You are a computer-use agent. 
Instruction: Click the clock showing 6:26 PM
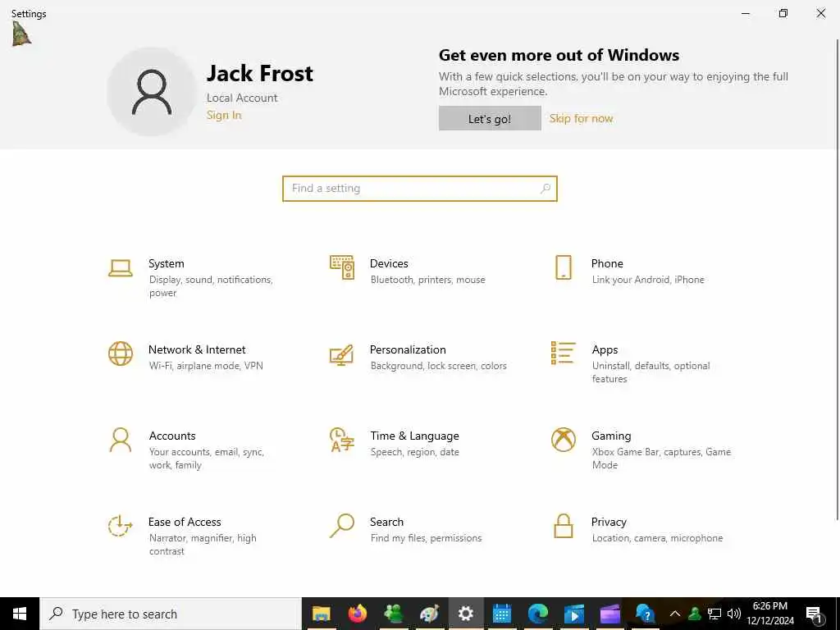(x=769, y=606)
